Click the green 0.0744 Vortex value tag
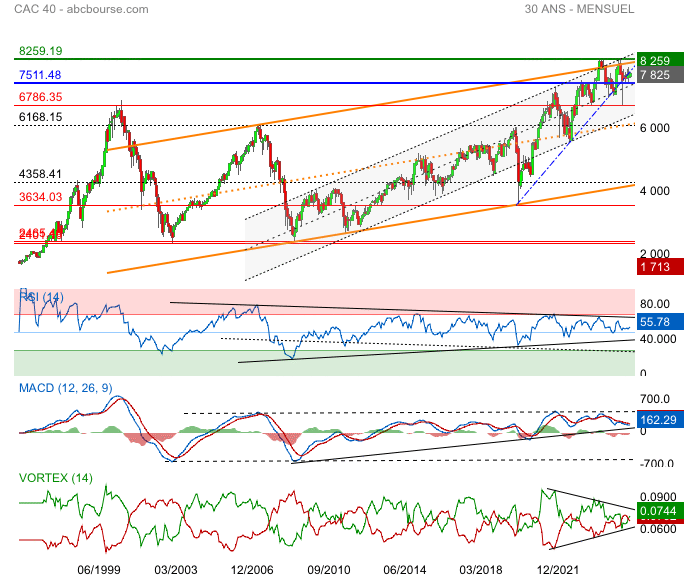Screen dimensions: 684x580 [x=660, y=511]
